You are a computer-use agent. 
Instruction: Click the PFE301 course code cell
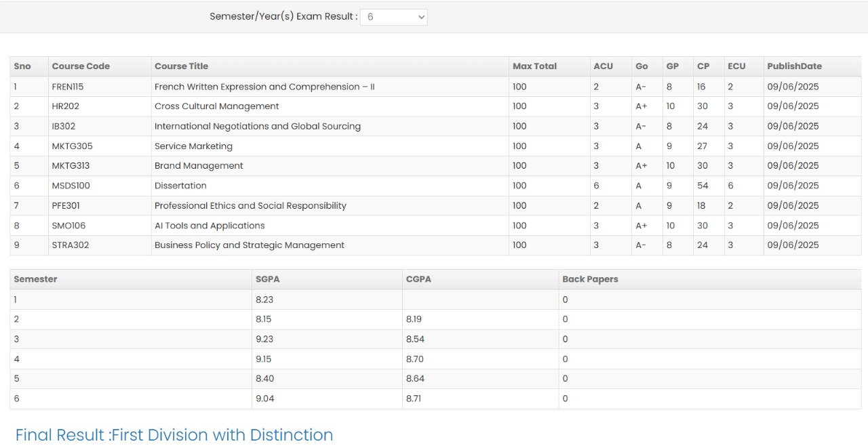[66, 206]
